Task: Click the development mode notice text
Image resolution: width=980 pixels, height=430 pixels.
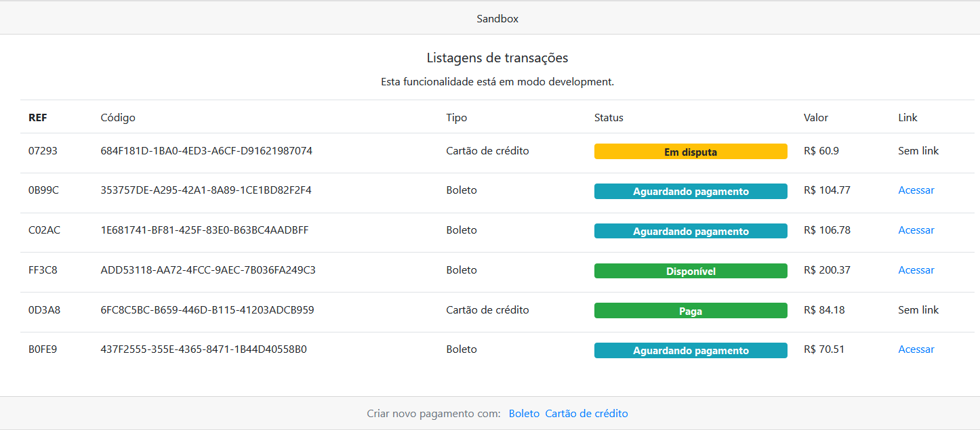Action: 497,82
